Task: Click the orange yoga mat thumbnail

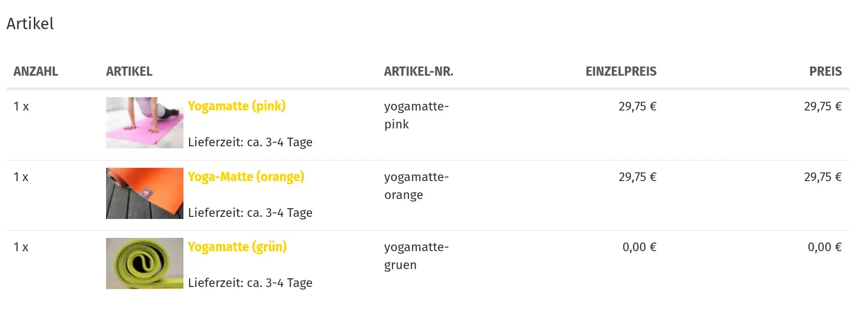Action: point(144,193)
